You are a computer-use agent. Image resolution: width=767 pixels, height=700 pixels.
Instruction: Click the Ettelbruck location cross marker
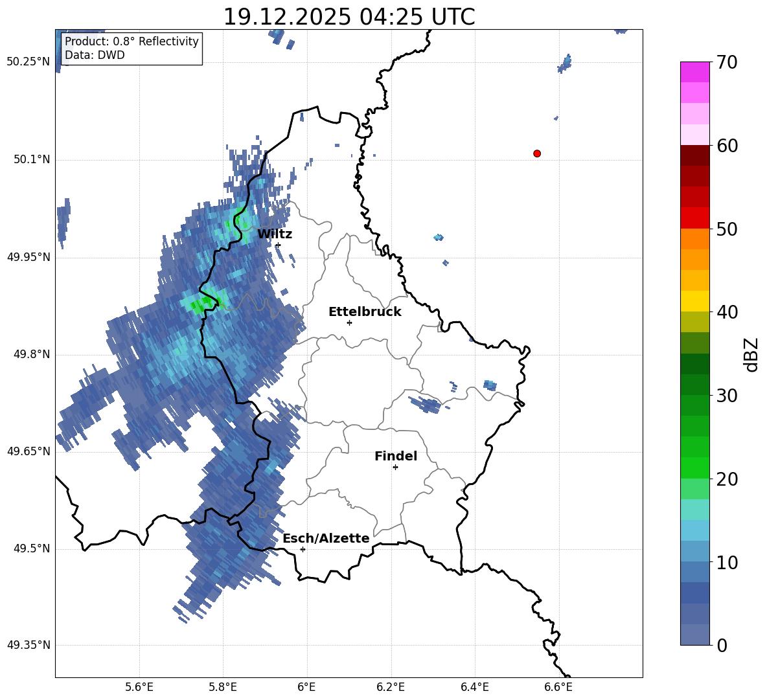[349, 322]
